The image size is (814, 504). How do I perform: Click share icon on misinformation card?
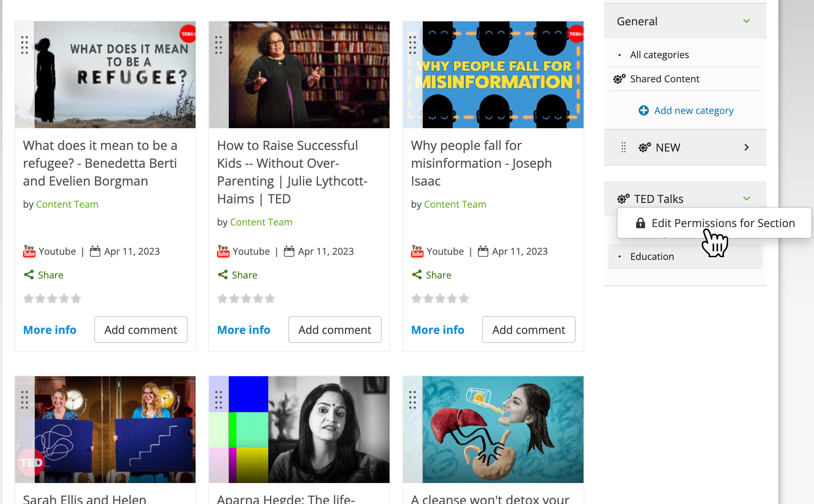click(x=417, y=275)
